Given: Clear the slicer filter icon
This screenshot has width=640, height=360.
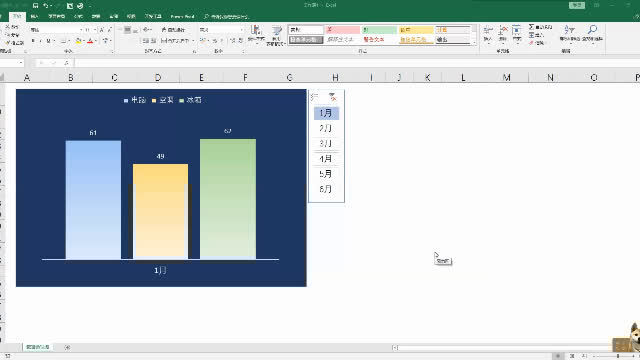Looking at the screenshot, I should coord(333,97).
